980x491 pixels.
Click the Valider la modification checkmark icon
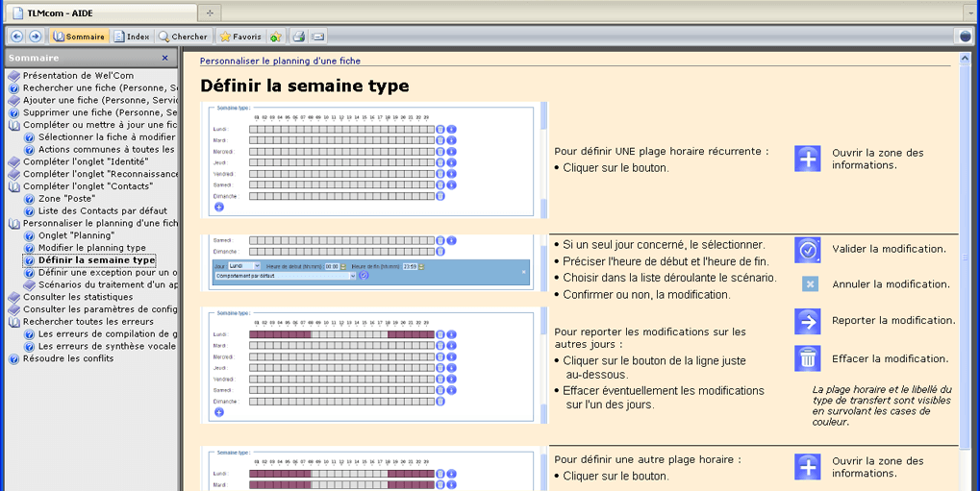tap(808, 250)
